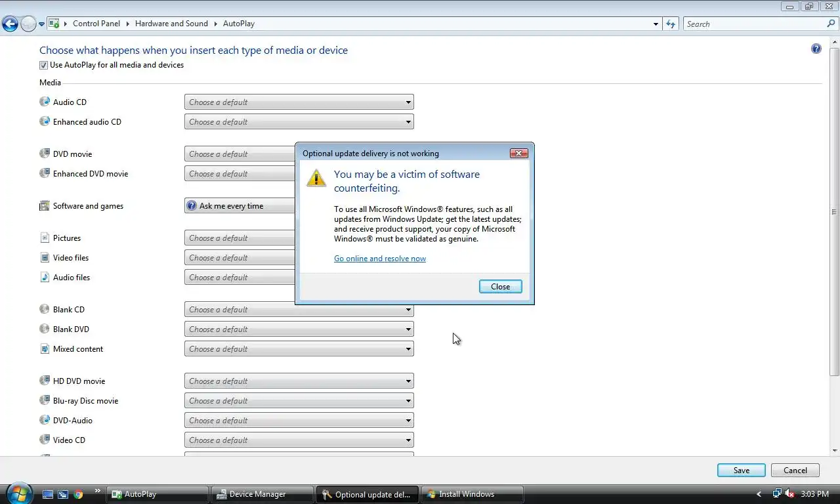The image size is (840, 504).
Task: Click the Video CD icon
Action: click(x=45, y=440)
